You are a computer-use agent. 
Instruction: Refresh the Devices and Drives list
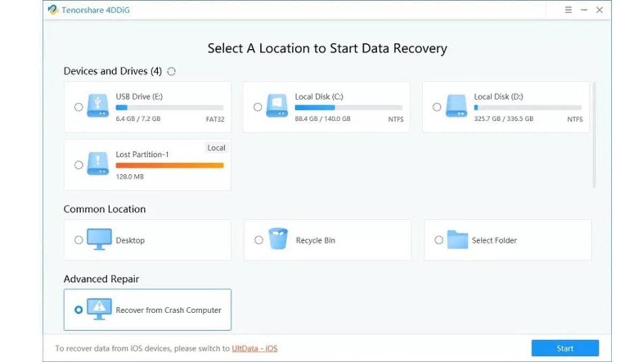pyautogui.click(x=171, y=71)
